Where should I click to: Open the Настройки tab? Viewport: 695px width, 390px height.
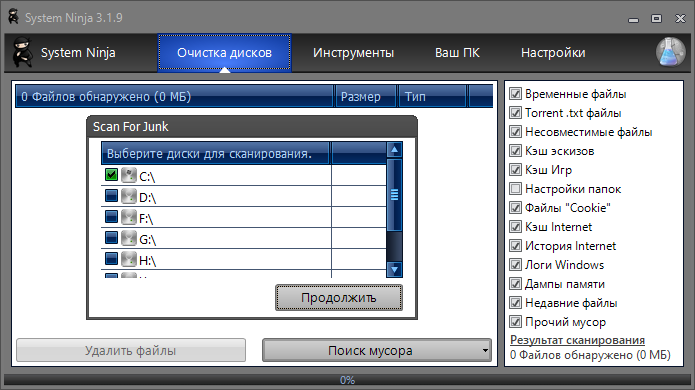point(553,53)
